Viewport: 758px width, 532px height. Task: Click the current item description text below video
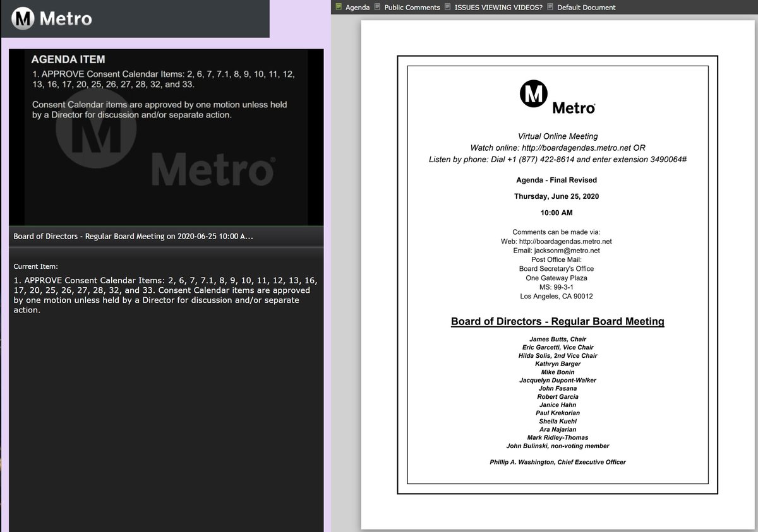click(x=165, y=295)
